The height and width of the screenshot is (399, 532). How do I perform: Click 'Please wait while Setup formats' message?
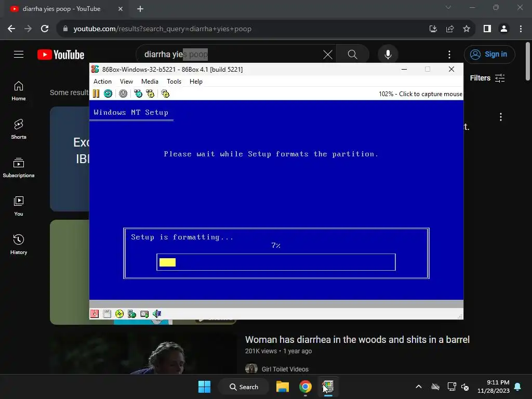click(271, 154)
